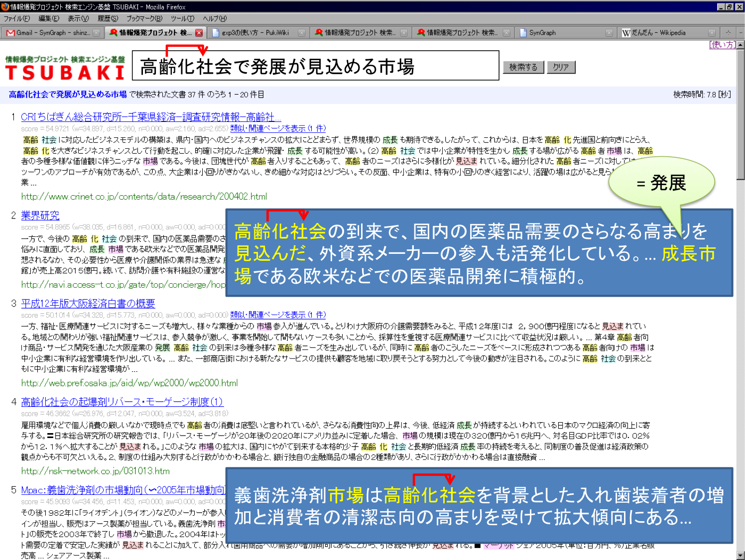Close the だんだん - Wikipedia tab
Viewport: 745px width, 560px height.
tap(712, 33)
